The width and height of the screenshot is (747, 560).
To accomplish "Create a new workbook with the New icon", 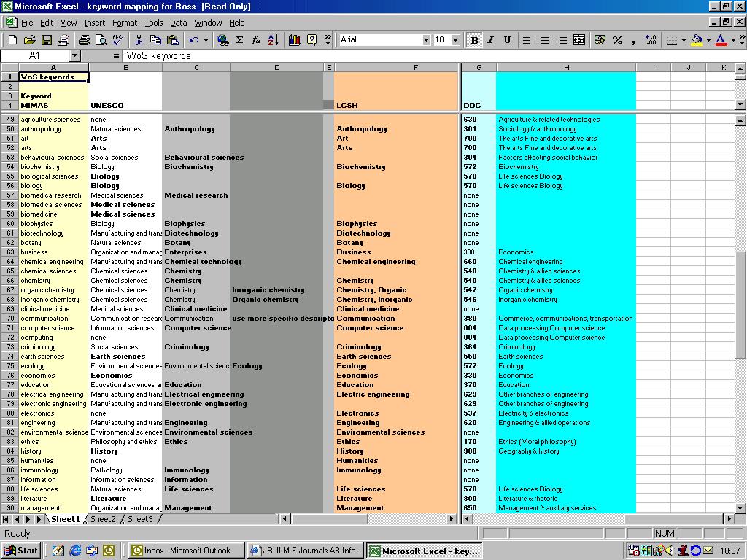I will click(13, 40).
